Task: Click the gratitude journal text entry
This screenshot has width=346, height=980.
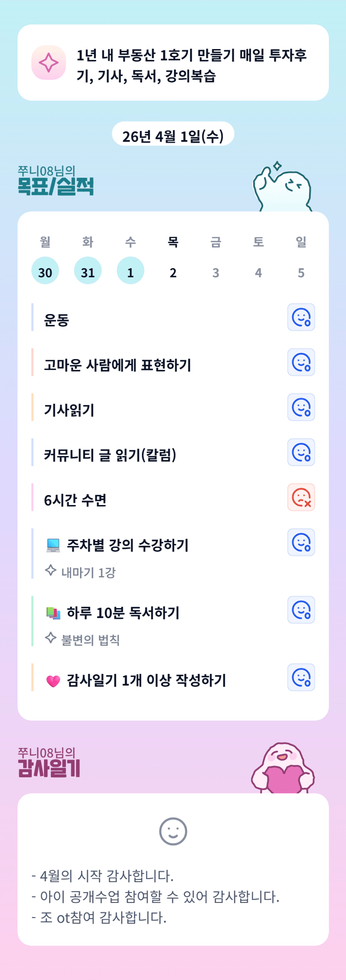Action: point(155,897)
